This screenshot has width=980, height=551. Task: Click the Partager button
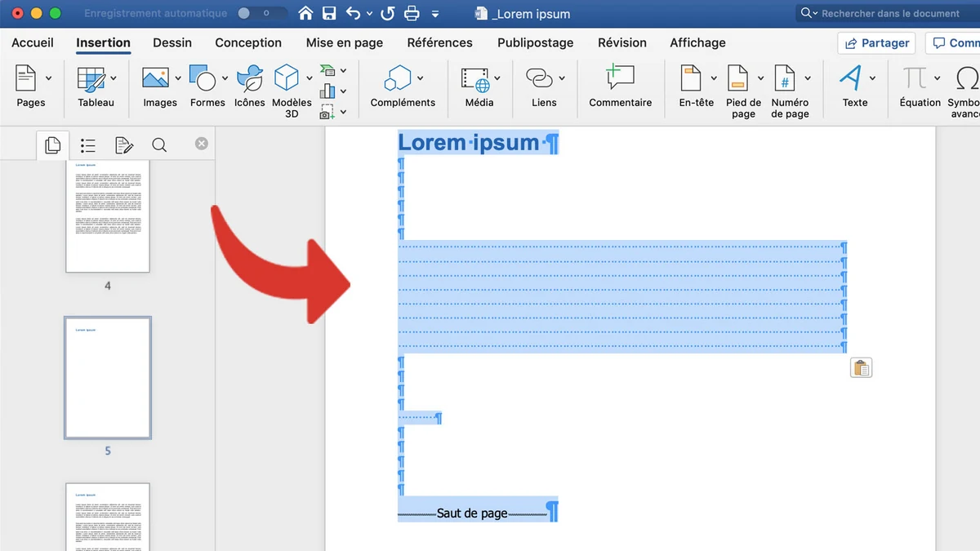876,43
